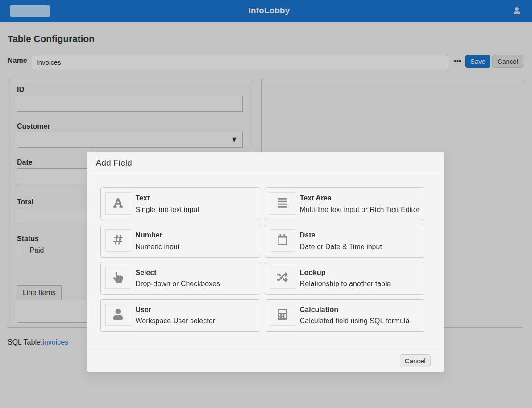Open the invoices SQL table link
The width and height of the screenshot is (532, 408).
(x=55, y=342)
